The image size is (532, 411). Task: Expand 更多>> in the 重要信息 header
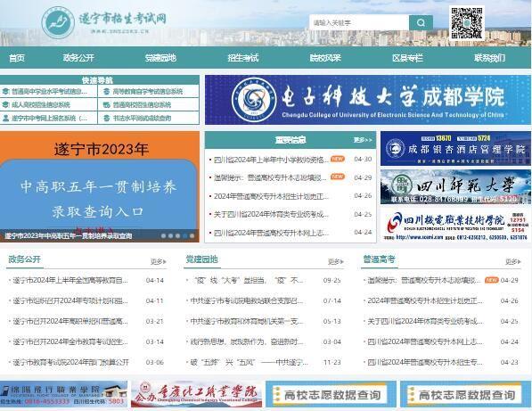tap(363, 140)
